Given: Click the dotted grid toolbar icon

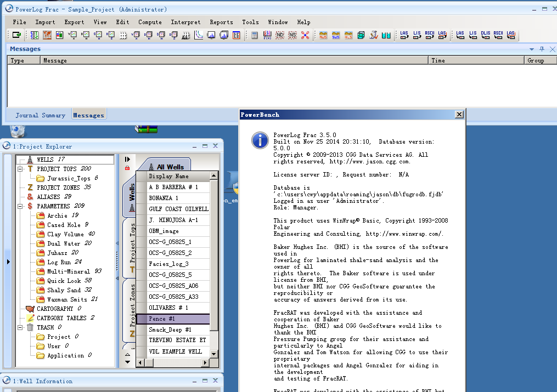Looking at the screenshot, I should (123, 35).
